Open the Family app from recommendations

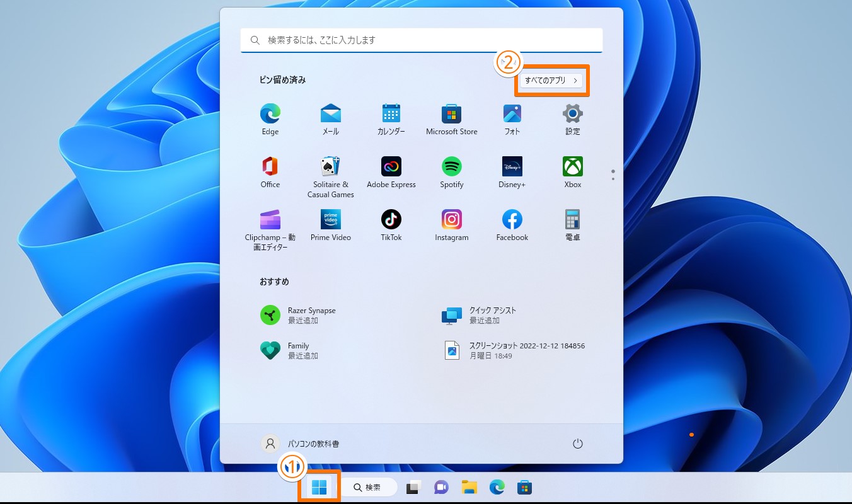pos(290,350)
